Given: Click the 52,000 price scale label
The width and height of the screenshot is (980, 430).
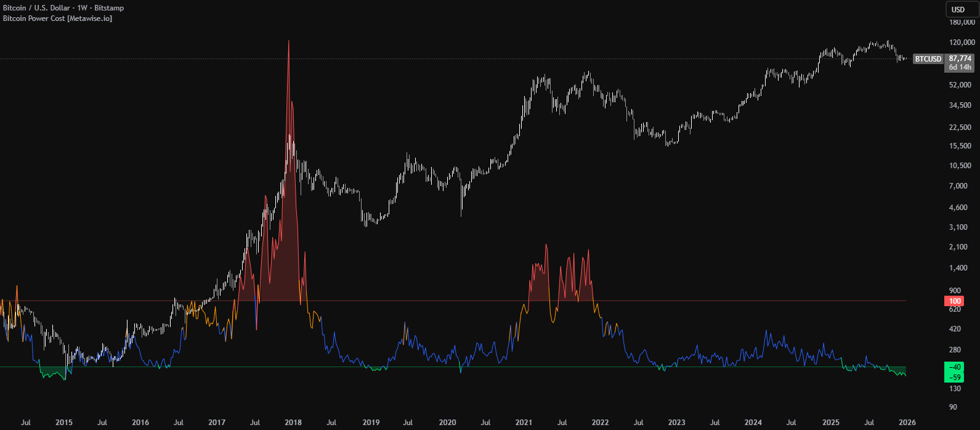Looking at the screenshot, I should click(x=960, y=85).
